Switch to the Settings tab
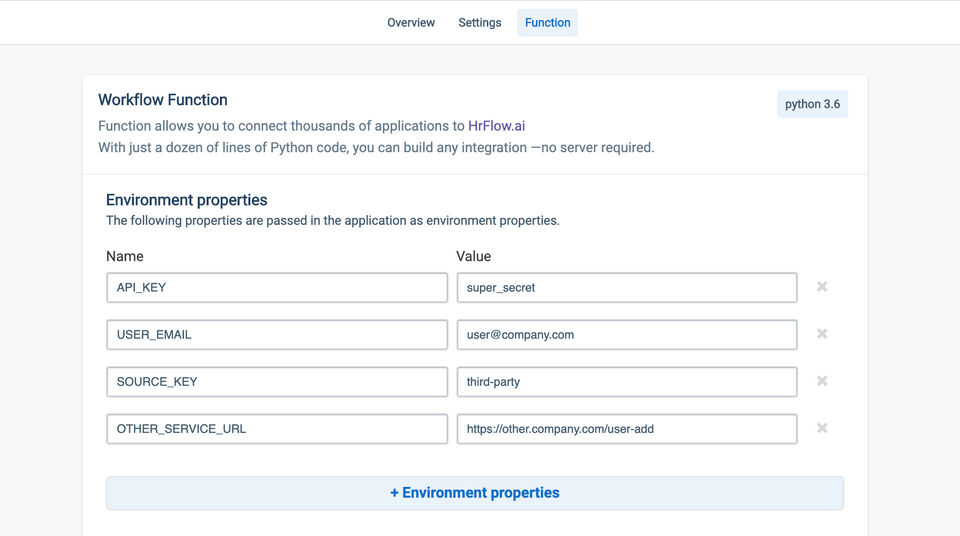This screenshot has width=960, height=536. [x=479, y=23]
